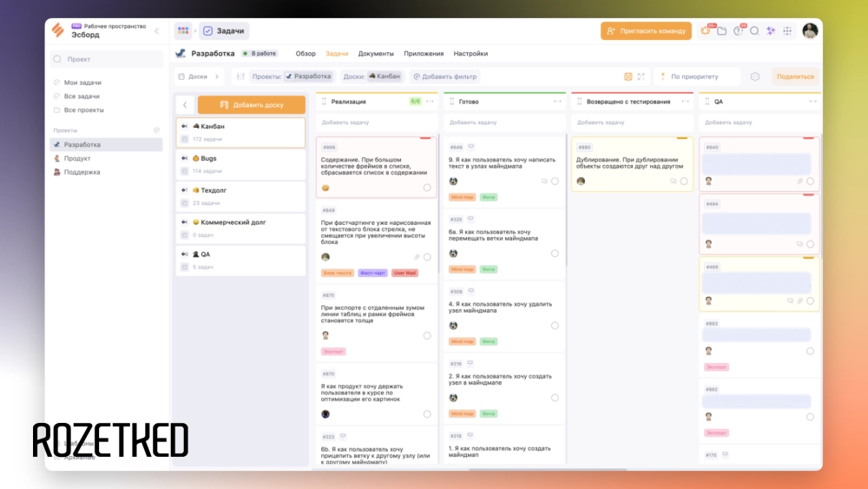Open the В работе status dropdown
Viewport: 868px width, 489px height.
pyautogui.click(x=260, y=54)
